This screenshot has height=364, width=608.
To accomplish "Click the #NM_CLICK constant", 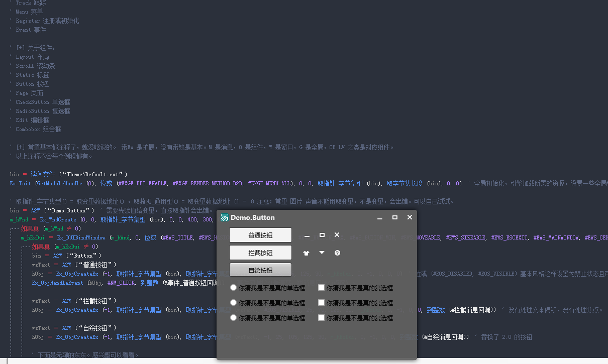I will tap(121, 283).
